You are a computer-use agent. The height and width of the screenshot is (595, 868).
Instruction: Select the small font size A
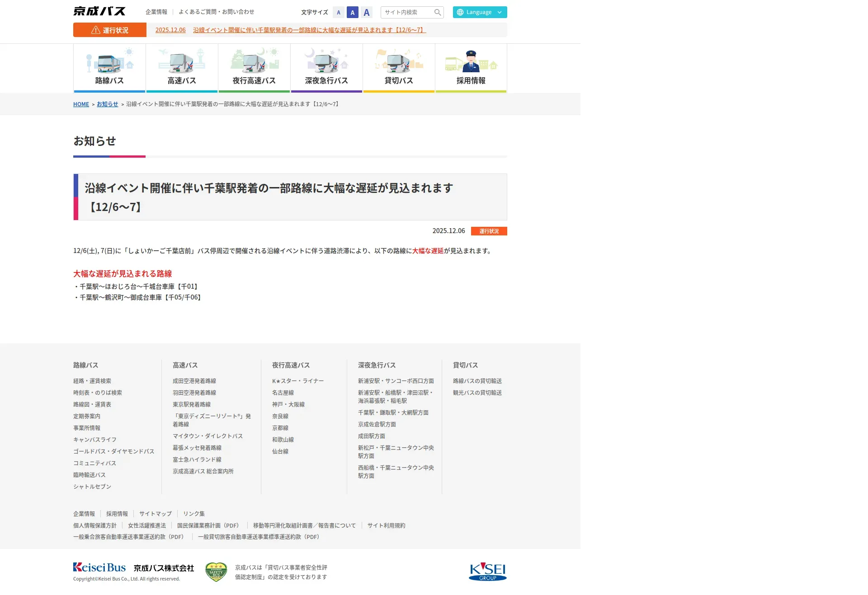click(x=339, y=13)
